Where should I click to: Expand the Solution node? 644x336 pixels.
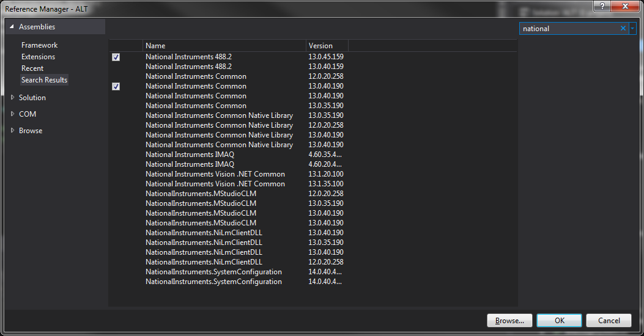click(x=12, y=97)
